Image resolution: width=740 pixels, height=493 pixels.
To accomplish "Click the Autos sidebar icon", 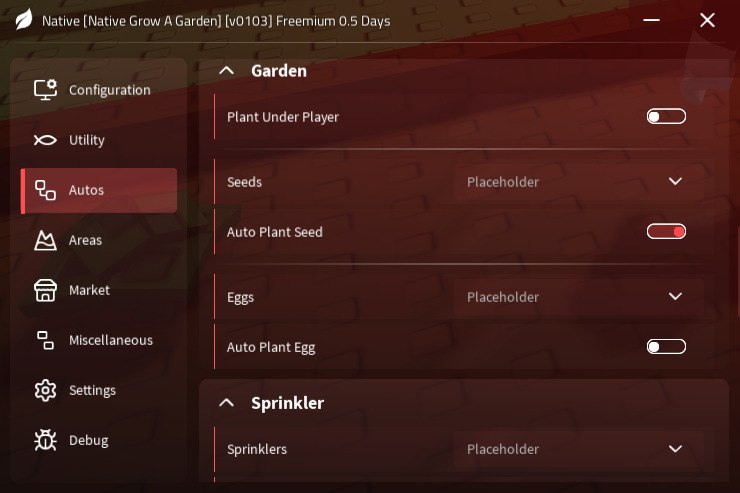I will coord(45,190).
